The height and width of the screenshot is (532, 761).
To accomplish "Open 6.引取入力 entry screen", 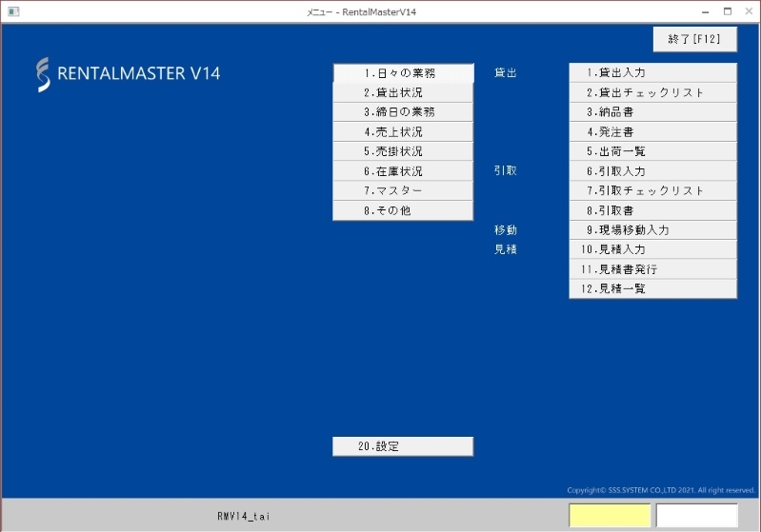I will [652, 171].
